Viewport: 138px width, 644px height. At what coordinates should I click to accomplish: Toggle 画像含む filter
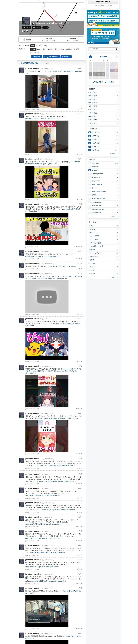77,49
